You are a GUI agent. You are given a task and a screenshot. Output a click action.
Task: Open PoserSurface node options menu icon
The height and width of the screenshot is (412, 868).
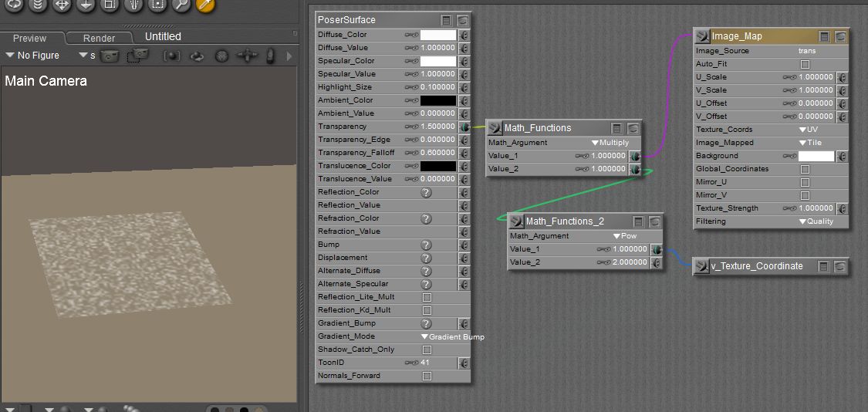[x=446, y=21]
